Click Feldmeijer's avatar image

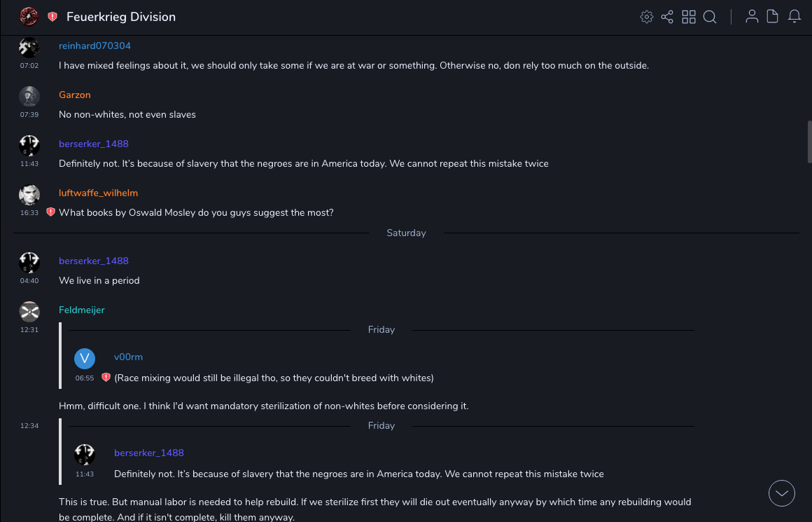point(29,311)
